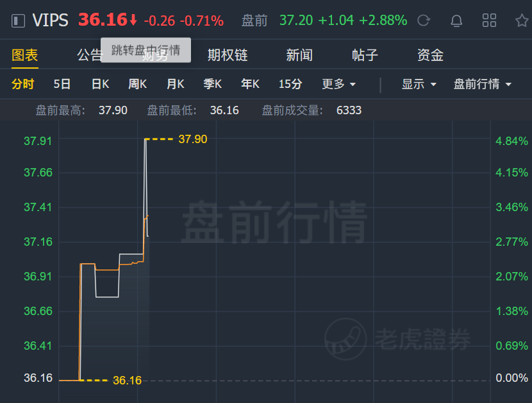Image resolution: width=532 pixels, height=403 pixels.
Task: Expand the 盘前行情 session dropdown
Action: click(482, 83)
